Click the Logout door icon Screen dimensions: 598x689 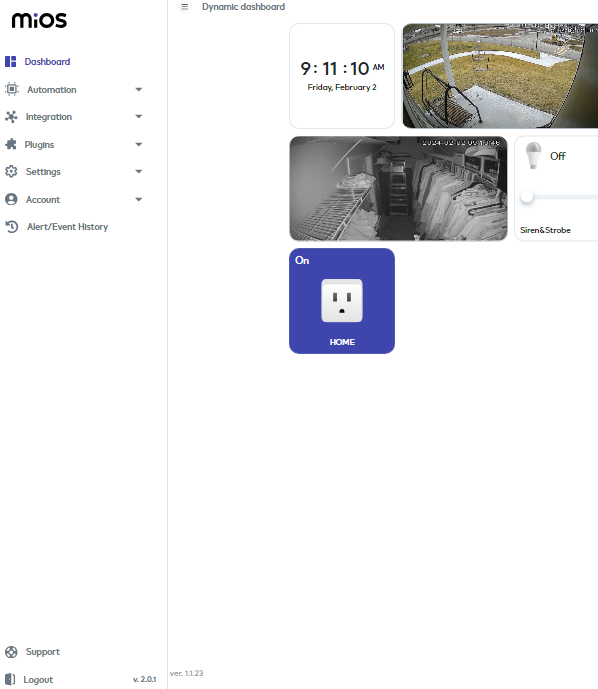point(10,679)
